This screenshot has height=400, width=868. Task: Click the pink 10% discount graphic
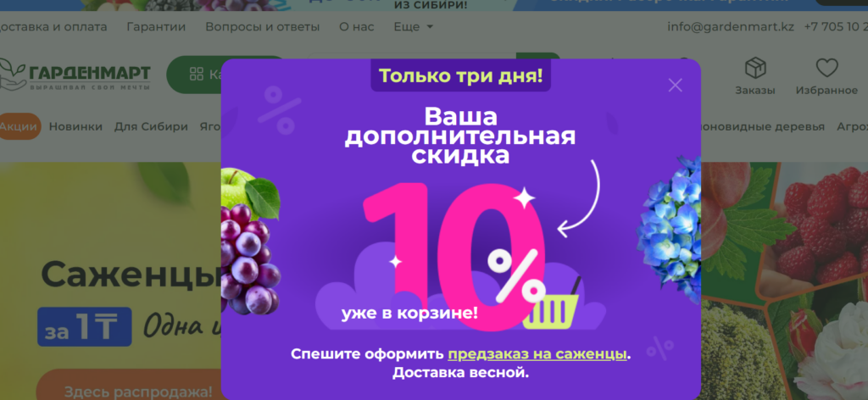tap(454, 258)
